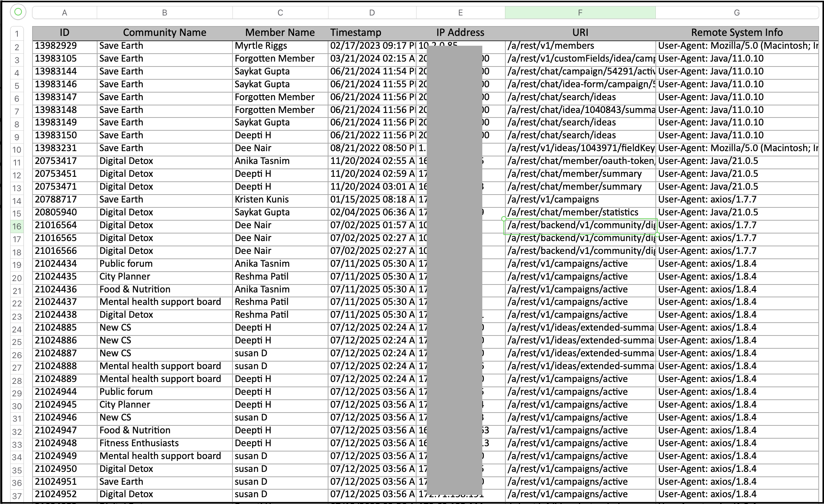This screenshot has width=824, height=504.
Task: Select URI cell '/a/rest/v1/campaigns' row 14
Action: [x=580, y=200]
